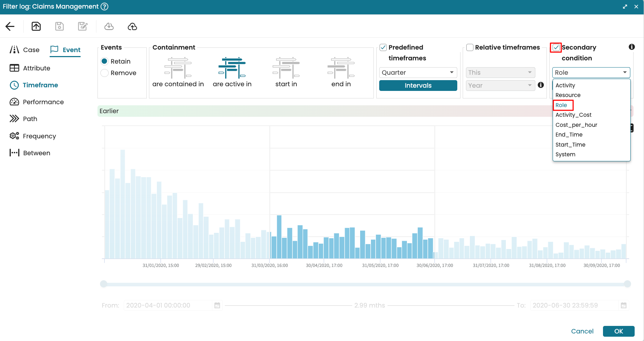Untick the Secondary condition checkbox

click(556, 47)
